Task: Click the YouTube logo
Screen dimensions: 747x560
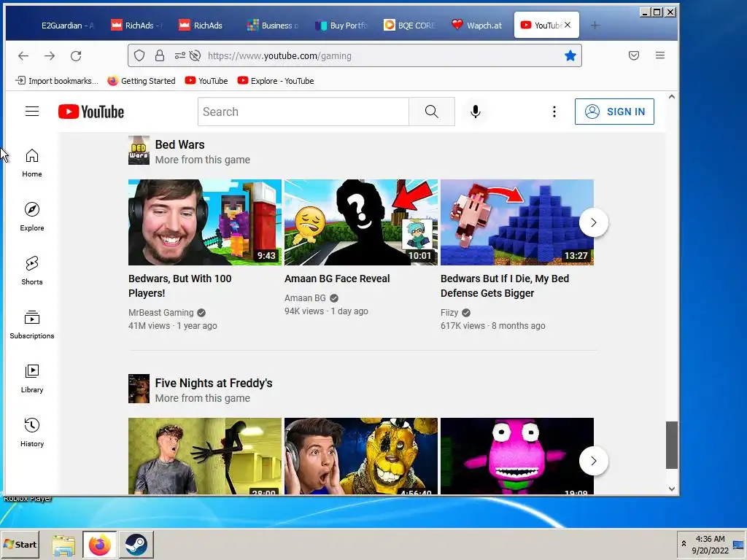Action: tap(91, 112)
